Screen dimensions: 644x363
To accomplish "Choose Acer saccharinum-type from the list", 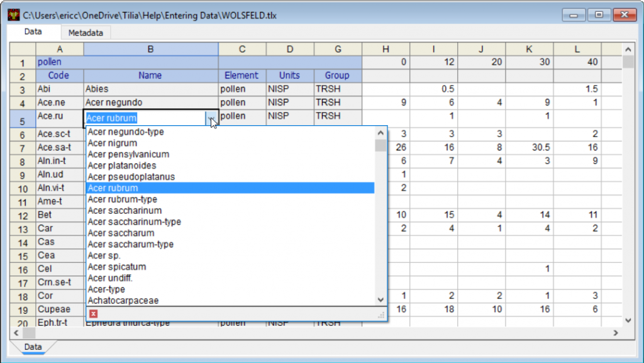I will [x=230, y=221].
